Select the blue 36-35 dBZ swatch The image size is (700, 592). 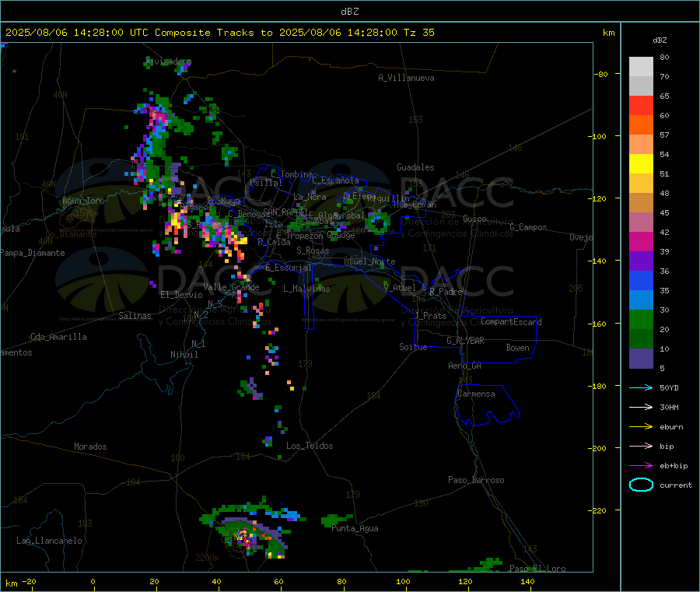point(641,281)
